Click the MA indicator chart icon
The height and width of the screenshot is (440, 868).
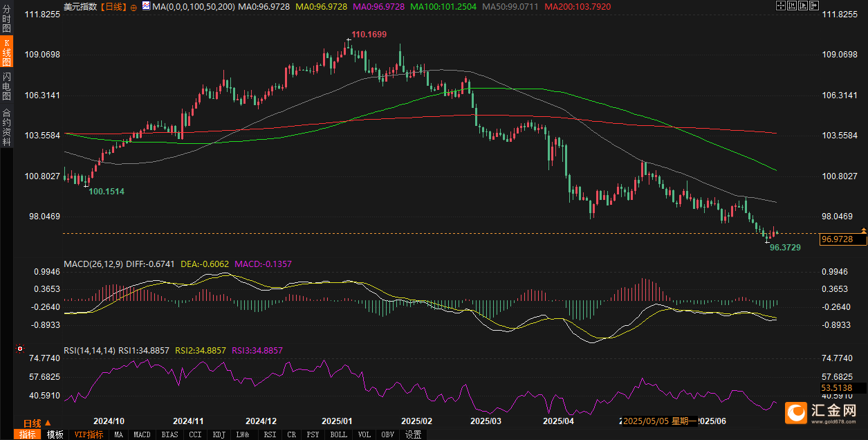click(146, 6)
